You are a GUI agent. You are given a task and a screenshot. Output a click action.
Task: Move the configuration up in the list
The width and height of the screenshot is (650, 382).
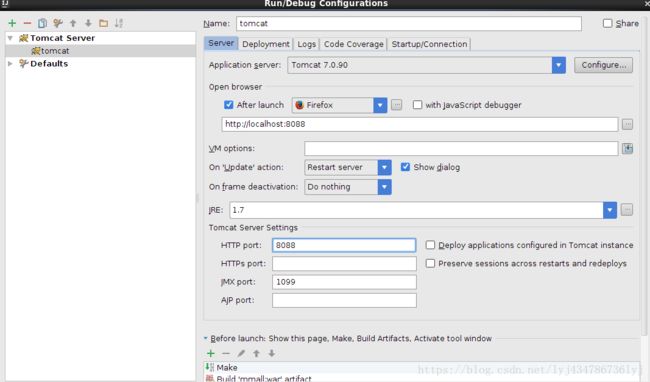click(x=73, y=23)
